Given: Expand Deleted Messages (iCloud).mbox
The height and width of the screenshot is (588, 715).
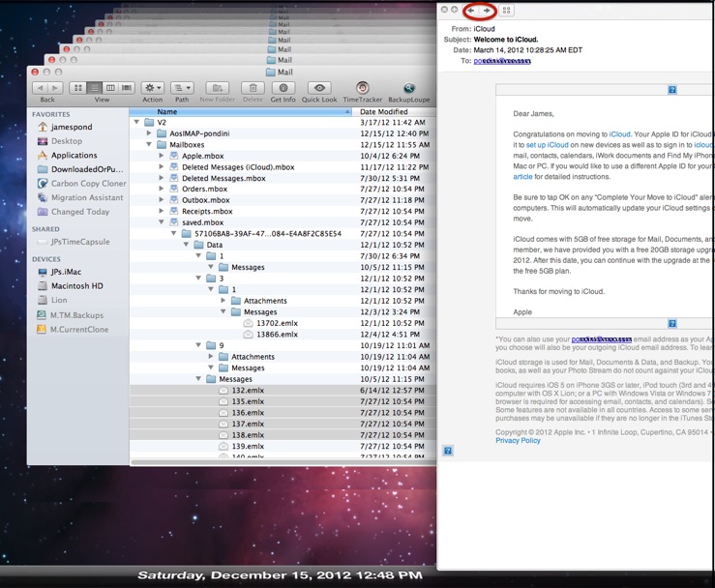Looking at the screenshot, I should pos(161,167).
